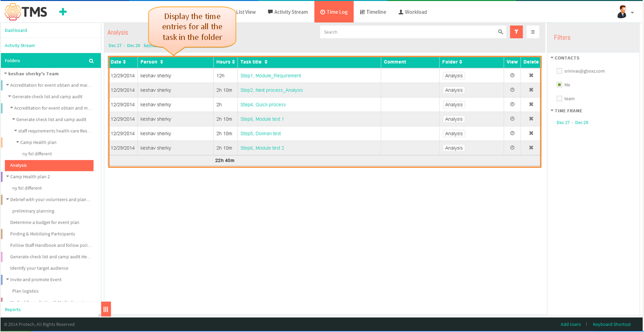644x332 pixels.
Task: Select Identify your target audience folder
Action: tap(39, 268)
